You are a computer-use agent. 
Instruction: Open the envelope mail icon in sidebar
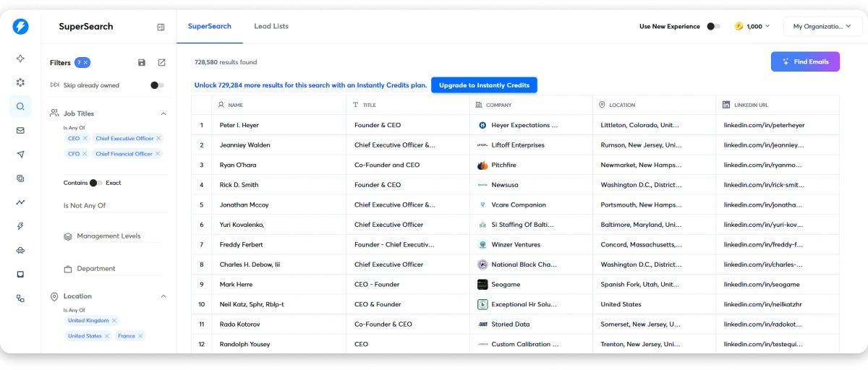[20, 131]
